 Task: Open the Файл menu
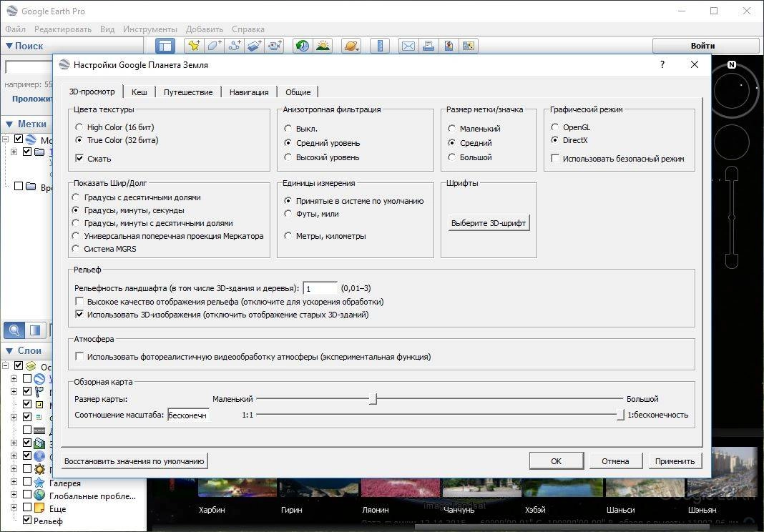coord(15,29)
